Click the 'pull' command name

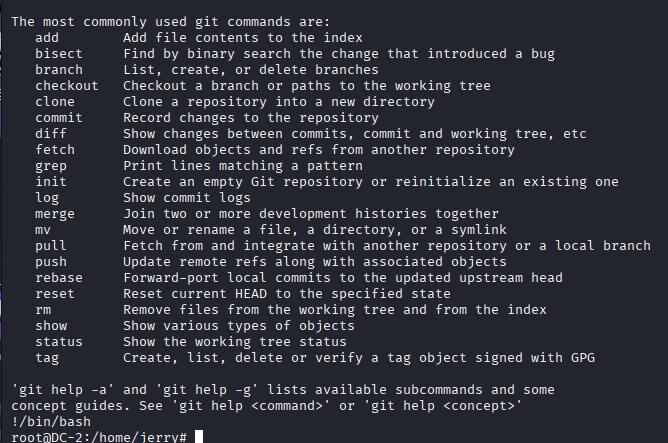click(x=51, y=246)
